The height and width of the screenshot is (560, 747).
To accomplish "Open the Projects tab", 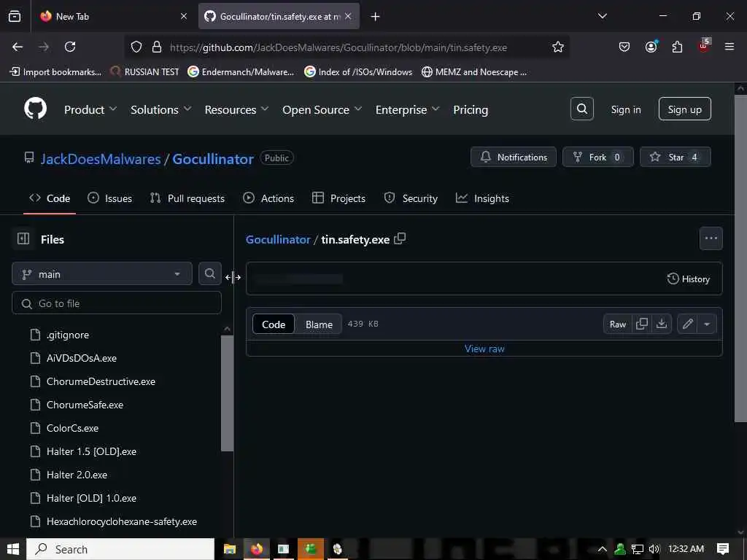I will pos(338,198).
